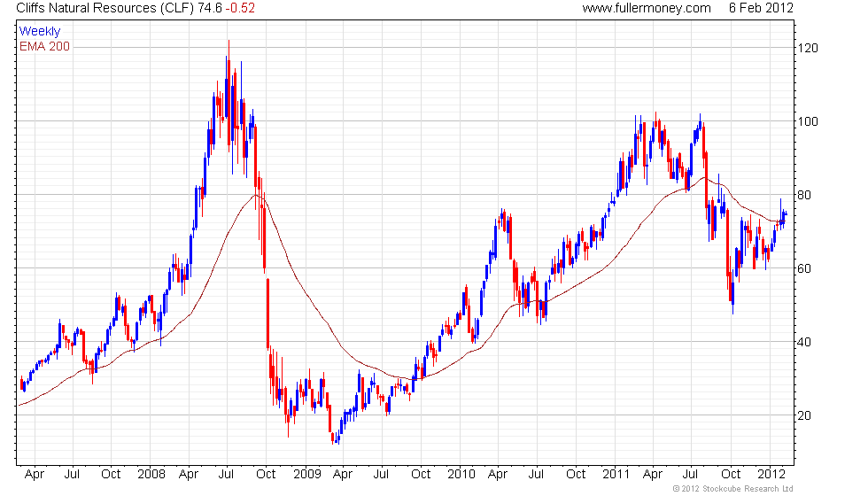The height and width of the screenshot is (496, 868).
Task: Open the www.fullermoney.com text
Action: click(647, 8)
